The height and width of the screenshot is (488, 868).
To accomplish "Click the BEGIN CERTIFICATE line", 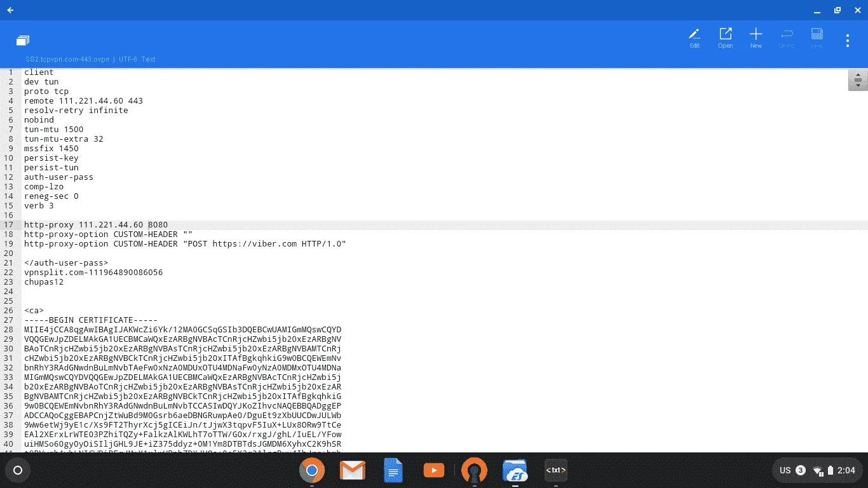I will pos(91,320).
